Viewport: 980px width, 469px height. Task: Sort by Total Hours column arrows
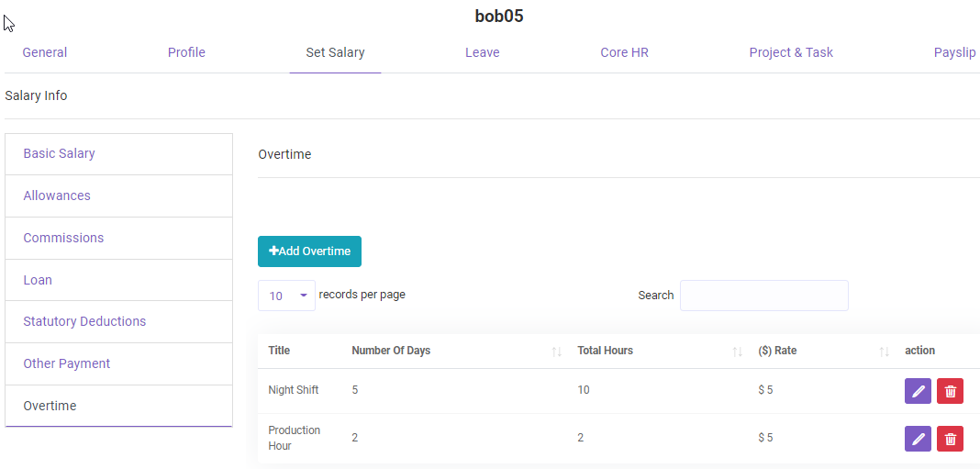[x=738, y=352]
